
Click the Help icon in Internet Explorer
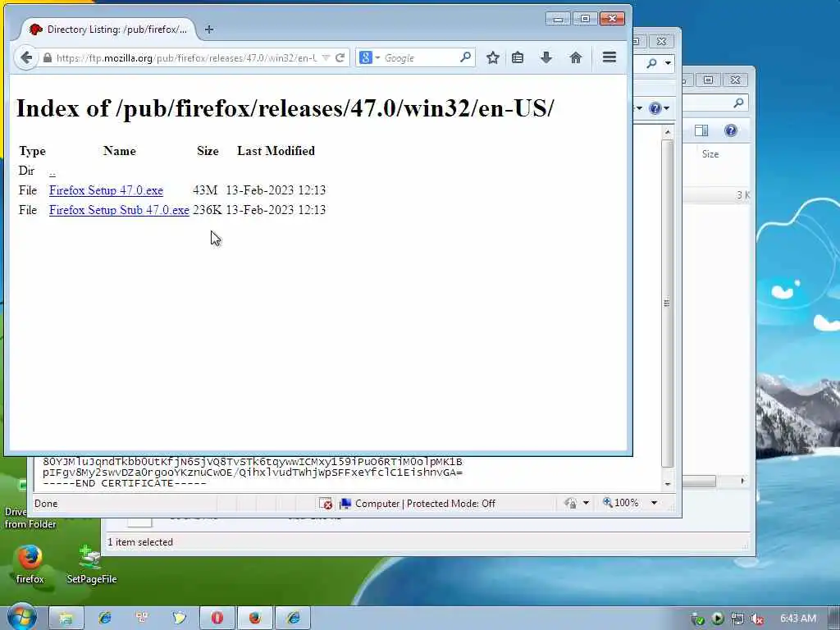[655, 108]
